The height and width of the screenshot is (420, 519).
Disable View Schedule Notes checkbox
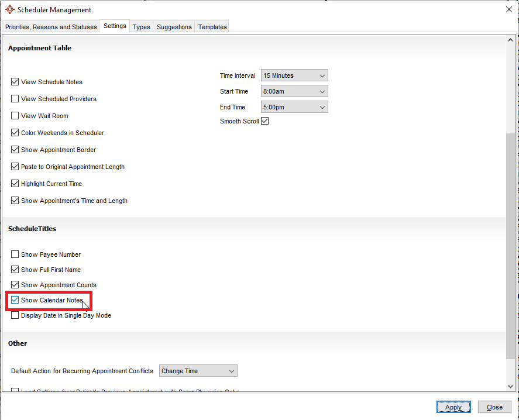click(x=15, y=82)
